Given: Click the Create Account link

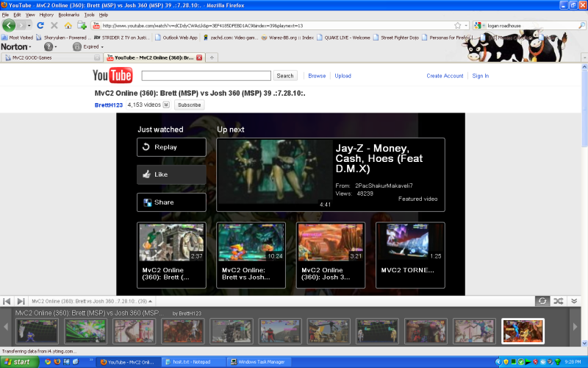Looking at the screenshot, I should (x=445, y=76).
